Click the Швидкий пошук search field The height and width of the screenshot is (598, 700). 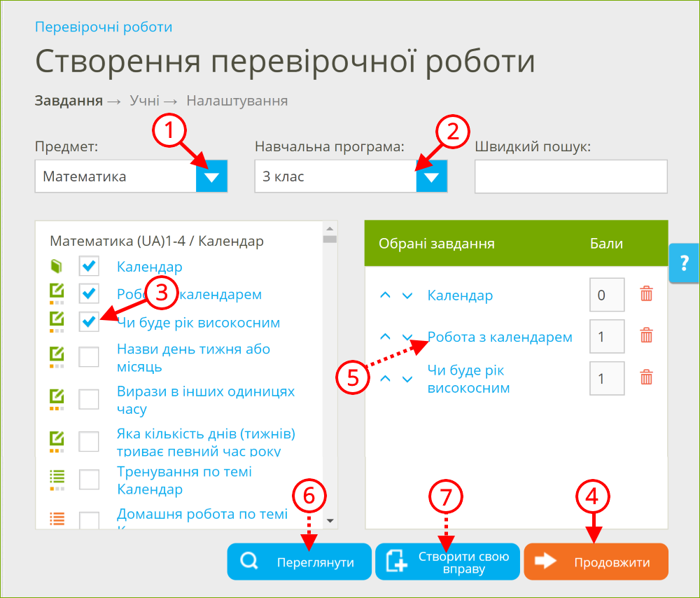570,176
